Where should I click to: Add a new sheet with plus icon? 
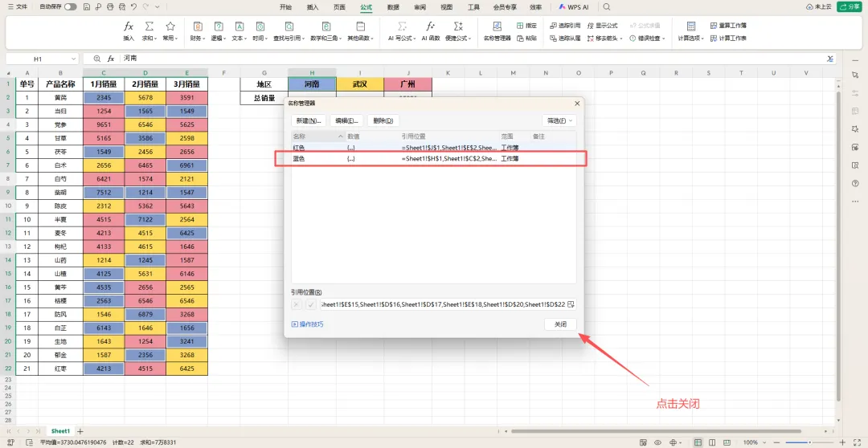80,431
